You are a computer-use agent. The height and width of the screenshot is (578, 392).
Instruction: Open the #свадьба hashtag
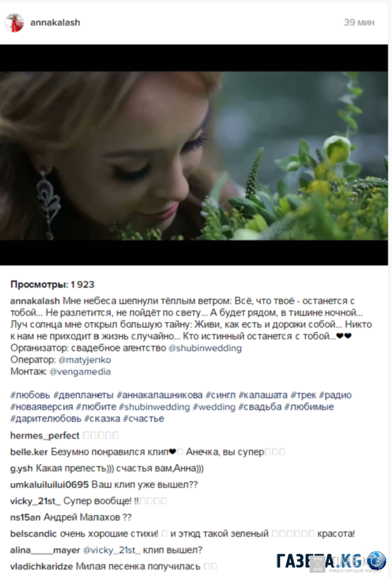click(260, 407)
